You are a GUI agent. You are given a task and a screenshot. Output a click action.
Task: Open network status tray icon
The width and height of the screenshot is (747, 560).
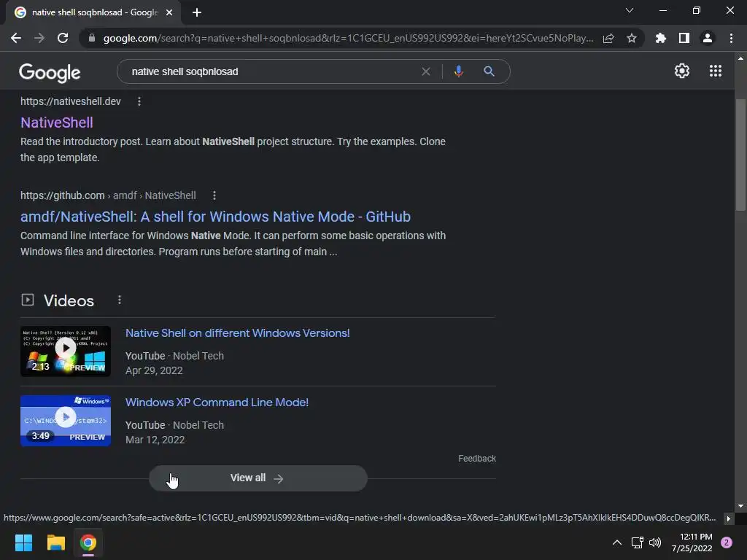click(x=637, y=542)
